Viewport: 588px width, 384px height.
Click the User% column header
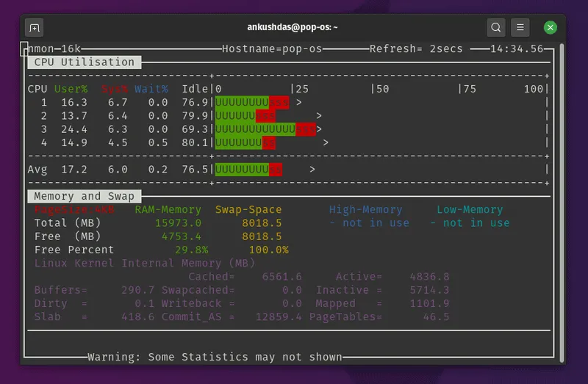71,89
